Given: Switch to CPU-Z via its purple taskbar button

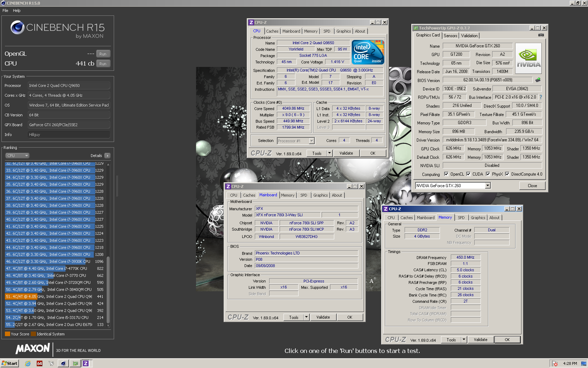Looking at the screenshot, I should (x=86, y=363).
